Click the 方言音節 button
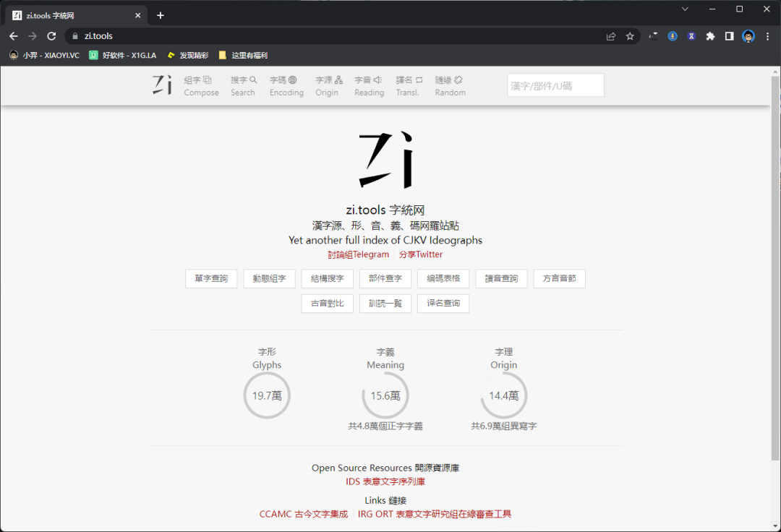781x532 pixels. (x=559, y=279)
